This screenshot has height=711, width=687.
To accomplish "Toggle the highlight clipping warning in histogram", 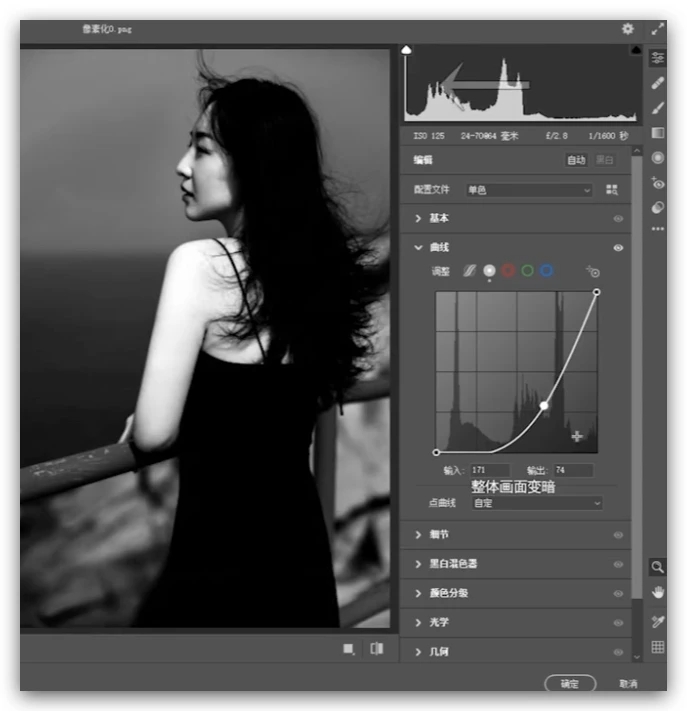I will tap(635, 50).
